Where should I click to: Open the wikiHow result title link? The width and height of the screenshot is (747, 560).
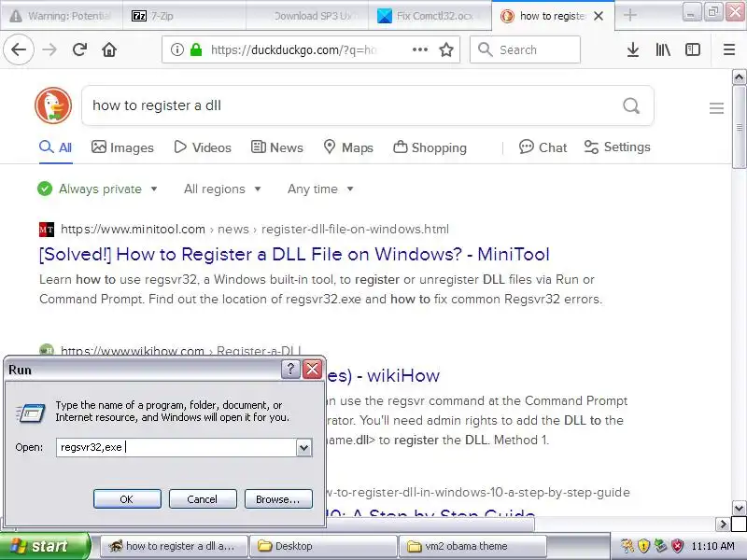pyautogui.click(x=384, y=376)
